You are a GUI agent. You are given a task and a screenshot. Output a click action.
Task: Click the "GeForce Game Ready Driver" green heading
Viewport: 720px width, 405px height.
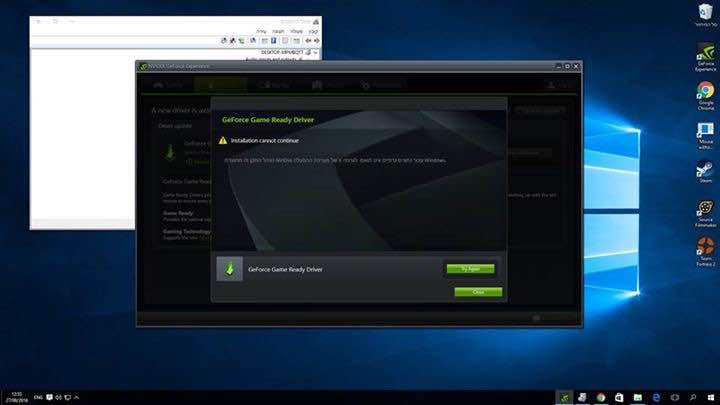coord(268,120)
